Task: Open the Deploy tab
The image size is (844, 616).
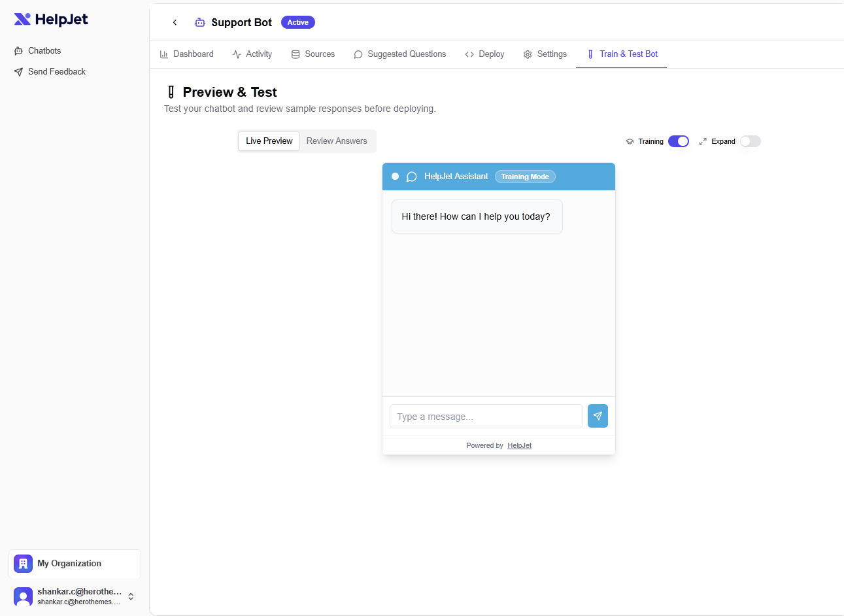Action: tap(484, 54)
